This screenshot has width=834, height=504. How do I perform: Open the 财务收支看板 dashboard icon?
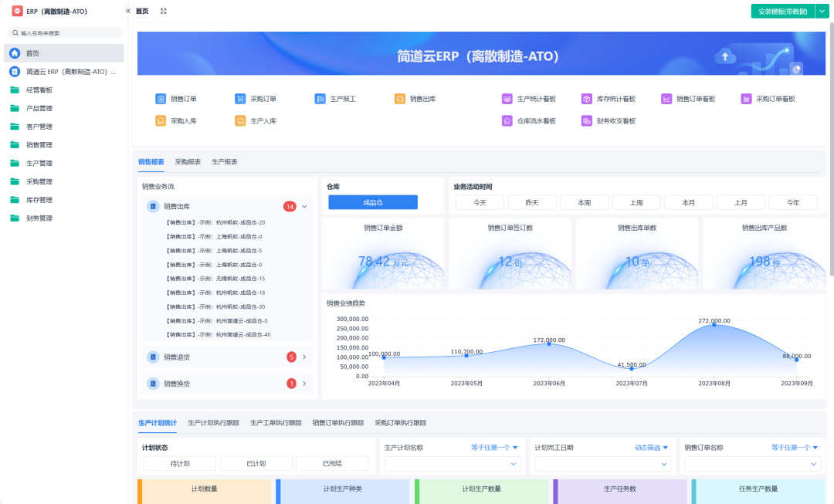tap(586, 121)
